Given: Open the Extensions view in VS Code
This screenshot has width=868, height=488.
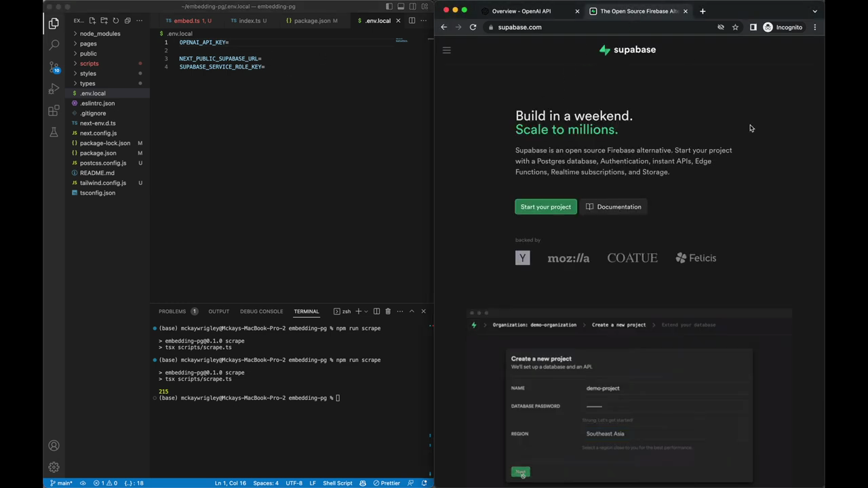Looking at the screenshot, I should pos(54,110).
